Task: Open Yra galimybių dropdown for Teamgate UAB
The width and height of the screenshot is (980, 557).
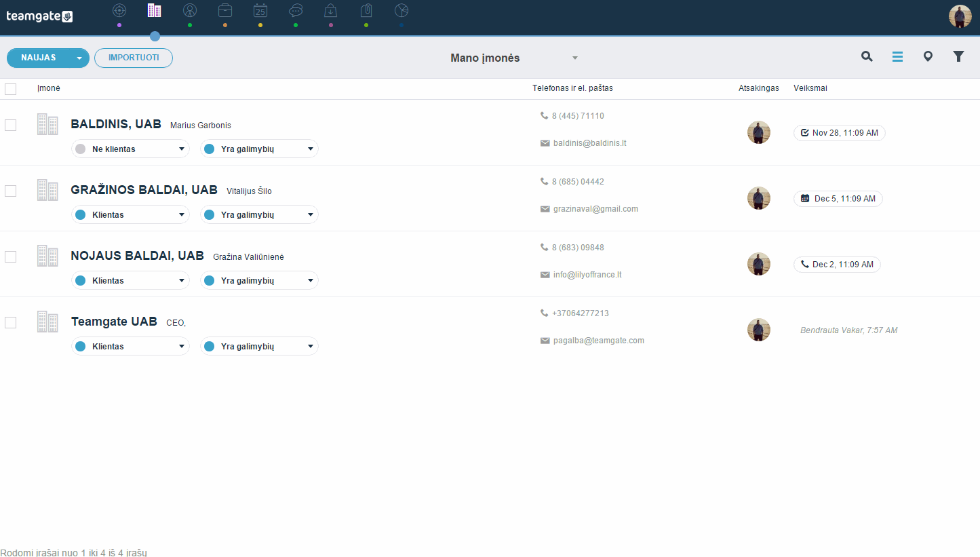Action: pyautogui.click(x=259, y=347)
